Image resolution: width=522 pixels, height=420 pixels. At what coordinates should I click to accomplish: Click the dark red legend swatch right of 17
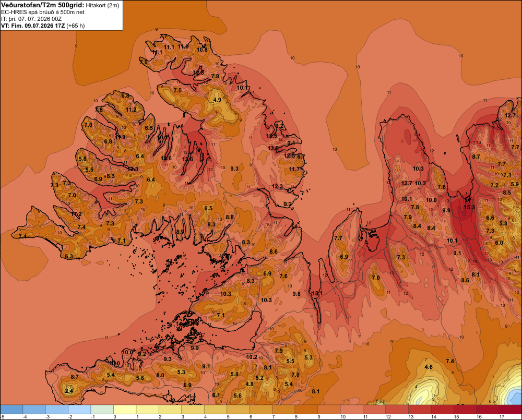(511, 410)
